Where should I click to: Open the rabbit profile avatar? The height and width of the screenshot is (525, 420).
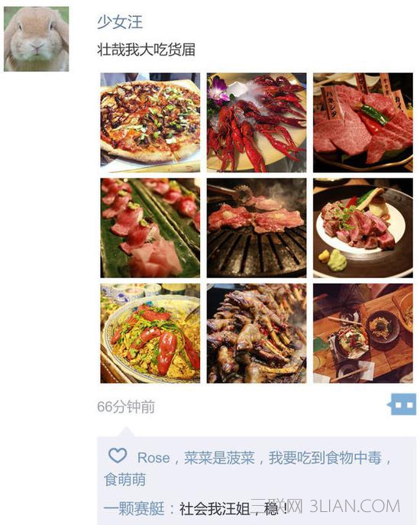click(x=36, y=39)
